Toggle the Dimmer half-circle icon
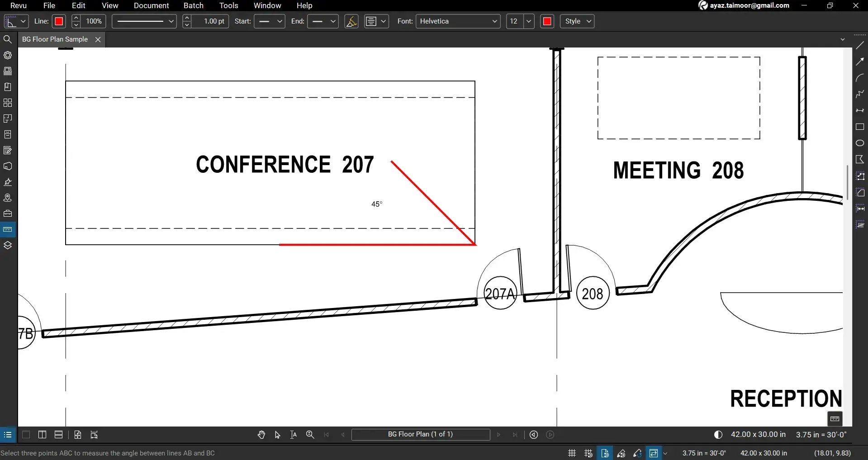 [x=718, y=435]
